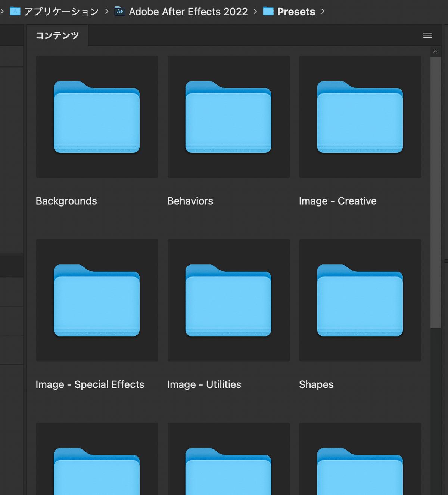The width and height of the screenshot is (448, 495).
Task: Open the Backgrounds folder thumbnail
Action: (x=97, y=117)
